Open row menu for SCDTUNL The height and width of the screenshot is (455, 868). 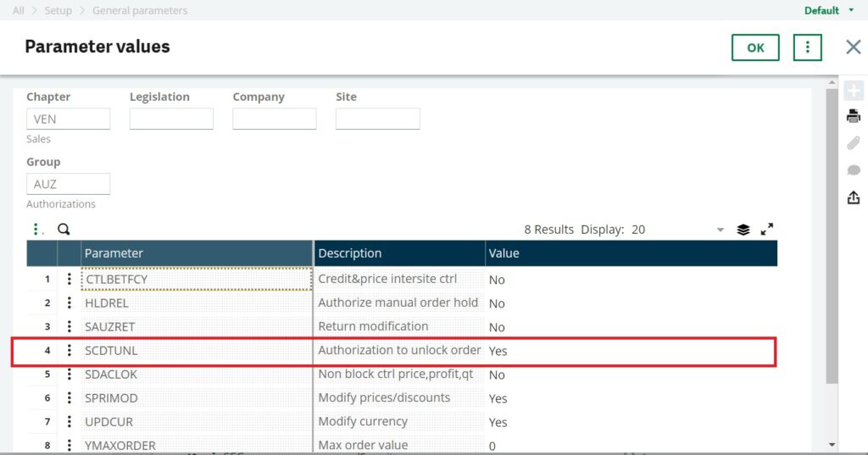[x=70, y=351]
